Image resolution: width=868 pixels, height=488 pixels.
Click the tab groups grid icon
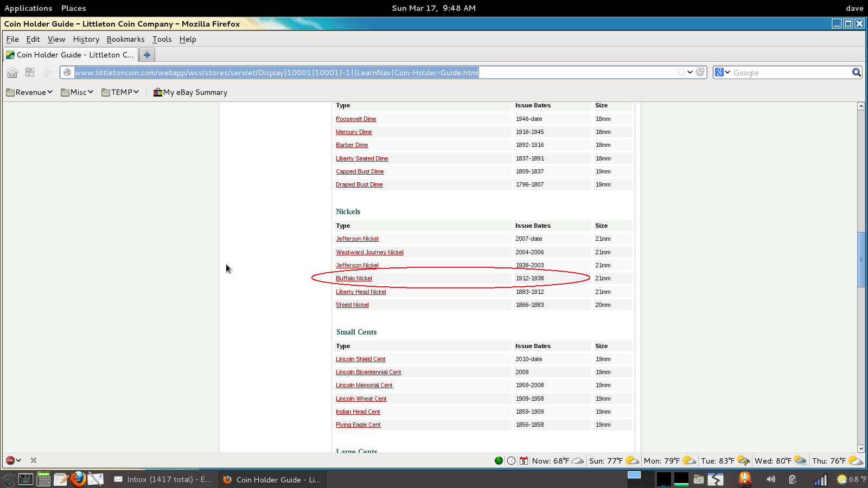pyautogui.click(x=30, y=73)
